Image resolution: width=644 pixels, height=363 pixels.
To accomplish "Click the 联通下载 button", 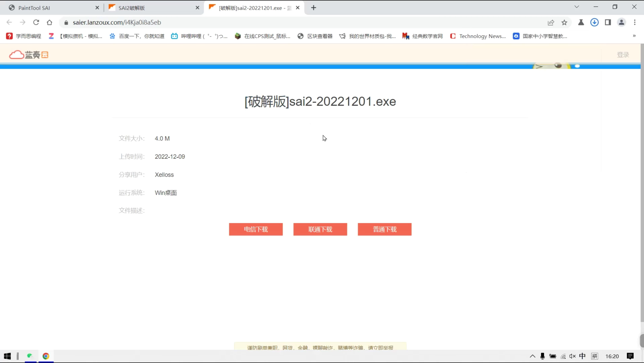I will pos(320,229).
